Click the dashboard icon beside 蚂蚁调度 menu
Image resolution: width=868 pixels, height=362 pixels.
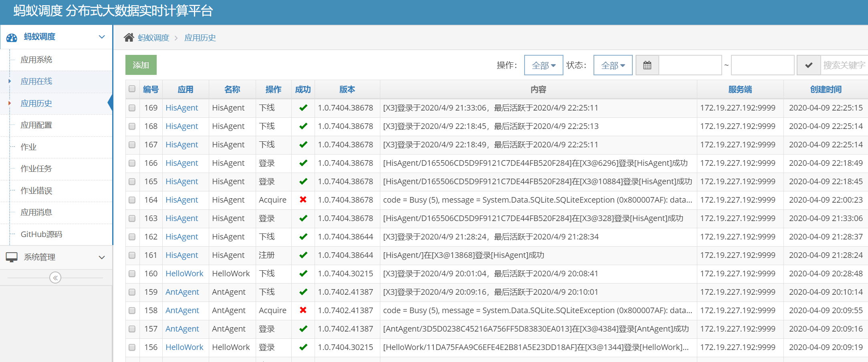point(12,37)
